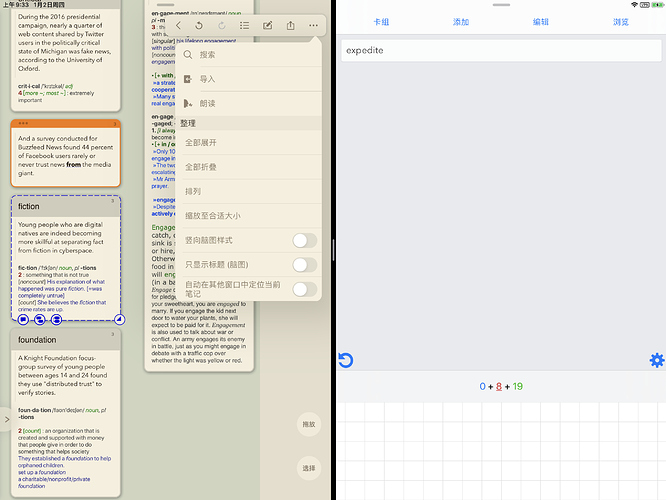Open the 浏览 tab in flashcard app
This screenshot has height=500, width=666.
tap(621, 22)
